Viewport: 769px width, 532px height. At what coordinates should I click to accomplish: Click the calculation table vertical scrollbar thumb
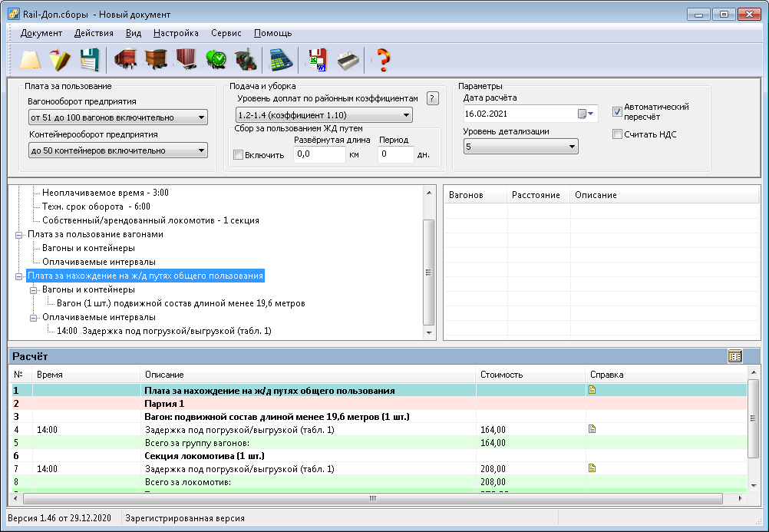(x=754, y=418)
